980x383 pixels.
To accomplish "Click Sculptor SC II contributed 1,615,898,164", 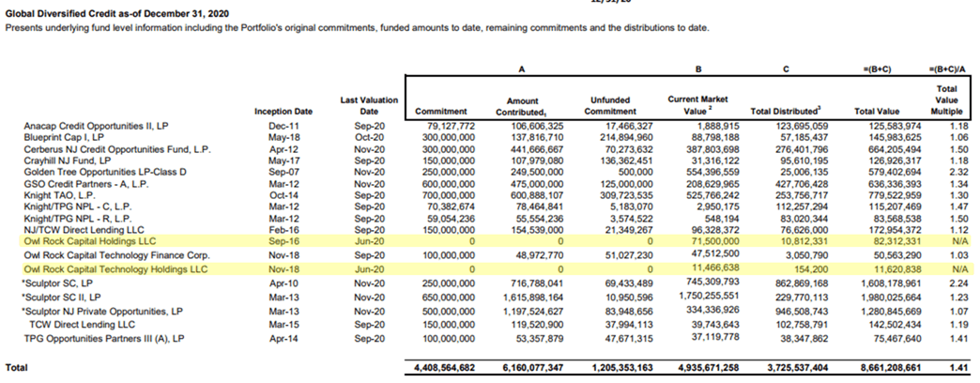I will [x=534, y=298].
